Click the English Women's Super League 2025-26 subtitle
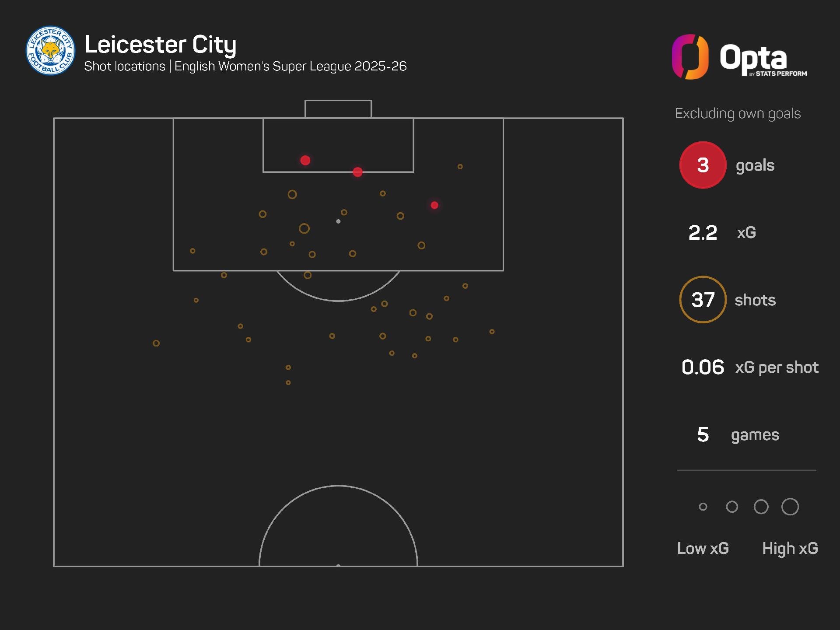 tap(290, 66)
